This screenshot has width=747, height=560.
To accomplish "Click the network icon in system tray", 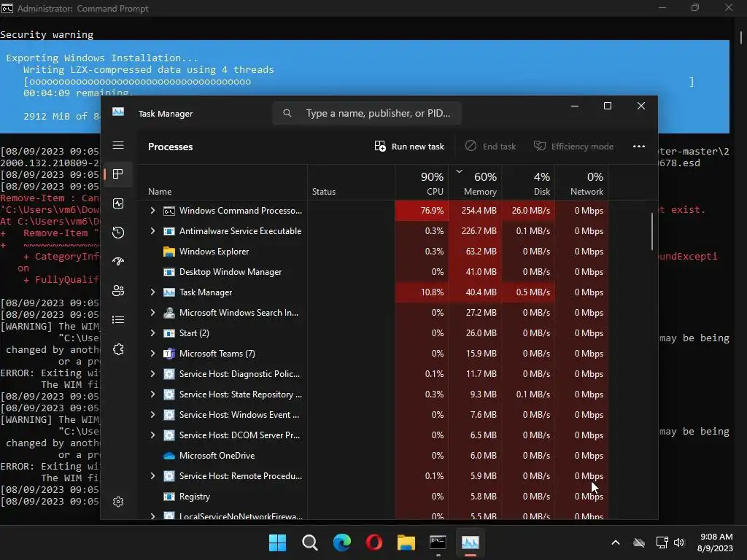I will pyautogui.click(x=662, y=542).
